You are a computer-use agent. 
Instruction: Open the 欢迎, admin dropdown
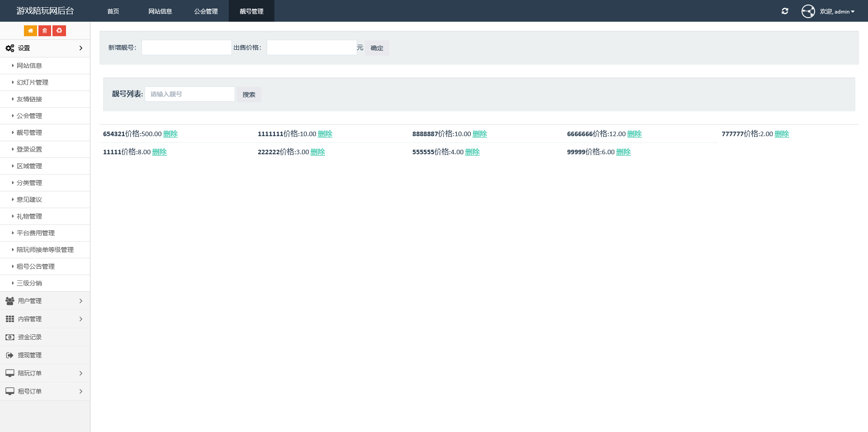837,11
